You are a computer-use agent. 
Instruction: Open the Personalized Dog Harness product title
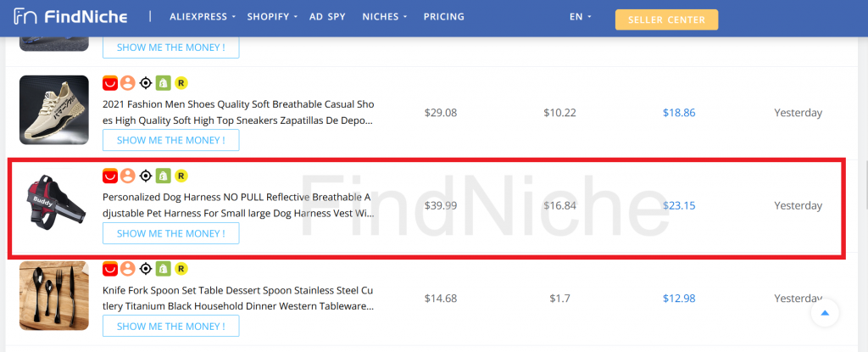(x=238, y=205)
